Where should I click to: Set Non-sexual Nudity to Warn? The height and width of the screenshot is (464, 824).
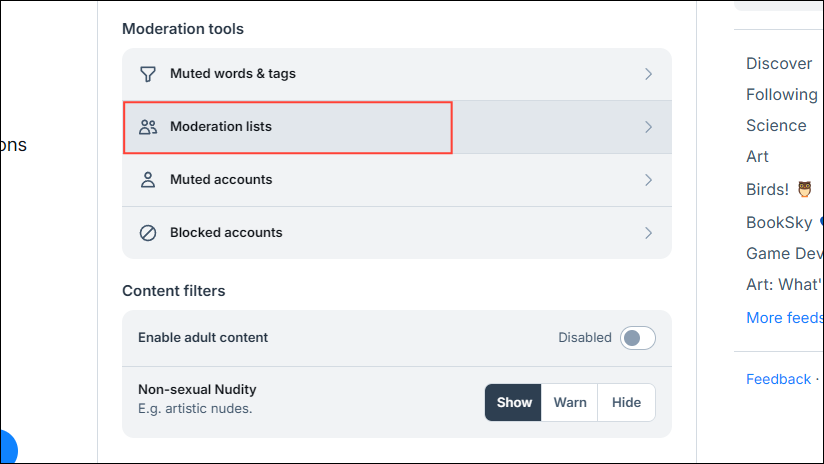coord(570,403)
